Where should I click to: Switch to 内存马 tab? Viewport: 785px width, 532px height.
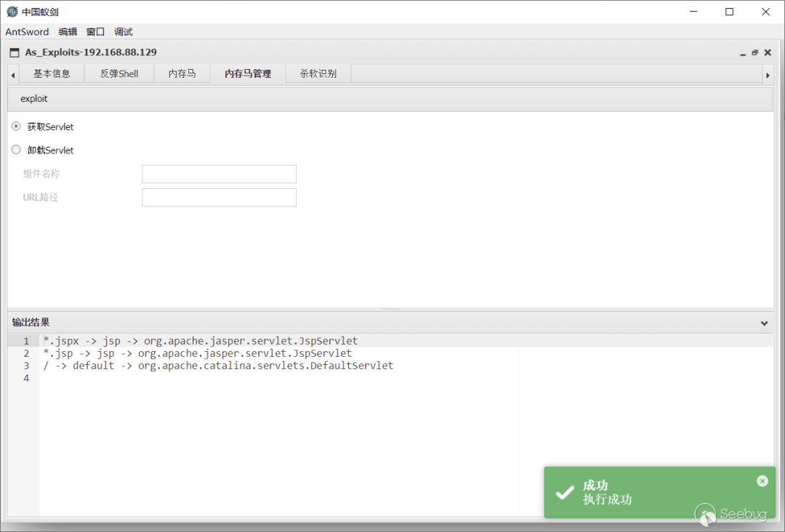tap(182, 73)
